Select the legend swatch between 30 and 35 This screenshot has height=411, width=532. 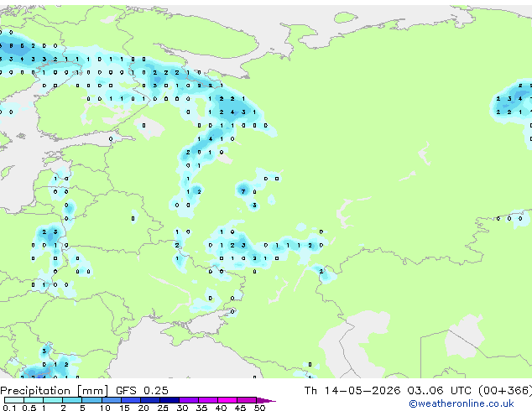189,400
